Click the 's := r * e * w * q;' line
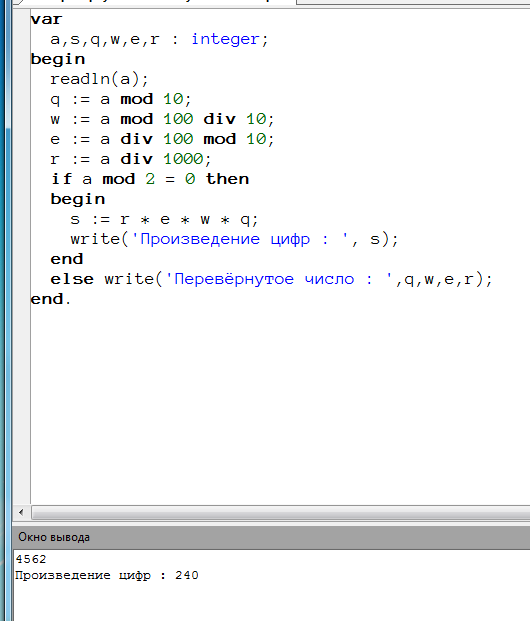The image size is (530, 621). pos(164,219)
